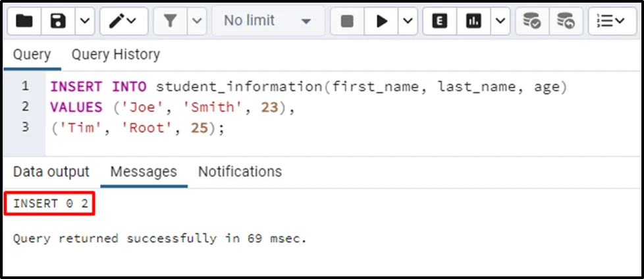
Task: Open the Macros list dropdown
Action: coord(611,22)
